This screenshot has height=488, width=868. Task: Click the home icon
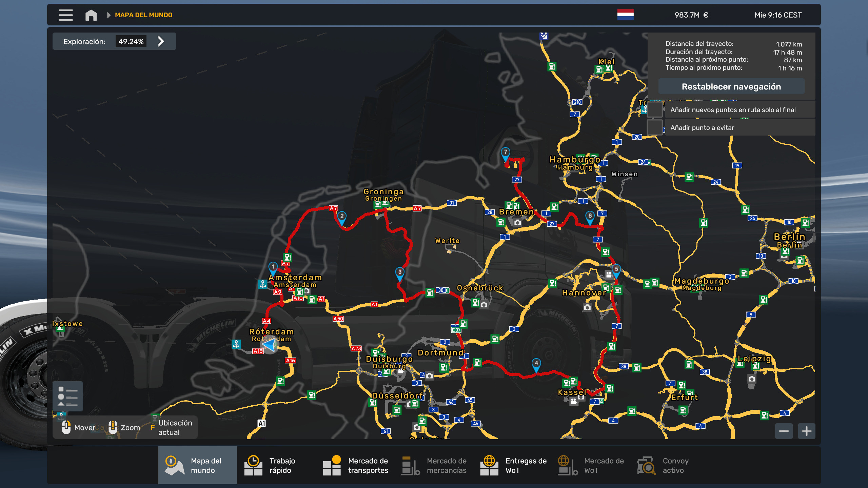click(x=91, y=15)
